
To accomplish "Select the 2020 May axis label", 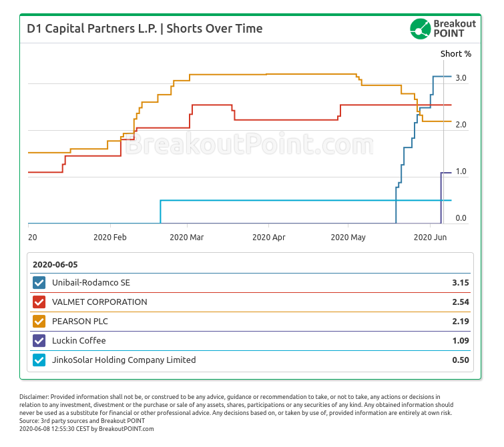I will (348, 237).
